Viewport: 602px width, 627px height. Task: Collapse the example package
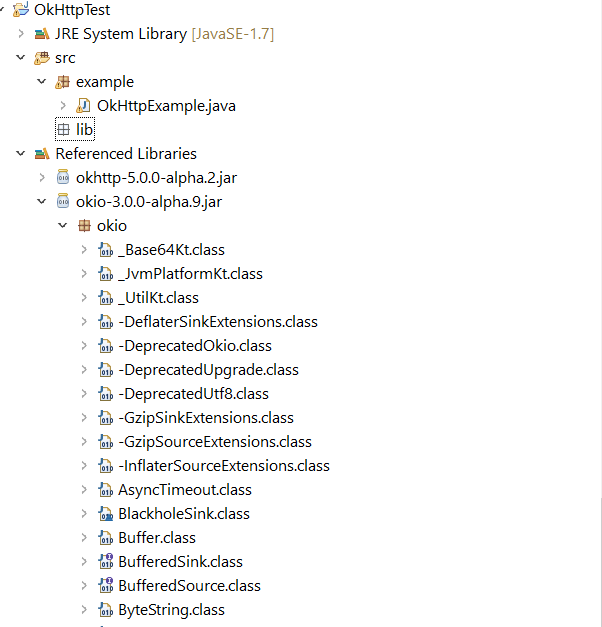pyautogui.click(x=41, y=82)
